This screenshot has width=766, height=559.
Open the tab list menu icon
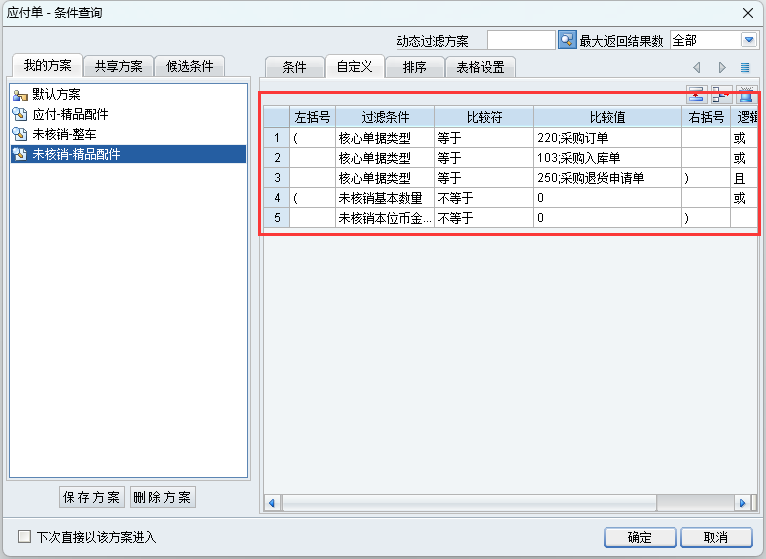(745, 67)
